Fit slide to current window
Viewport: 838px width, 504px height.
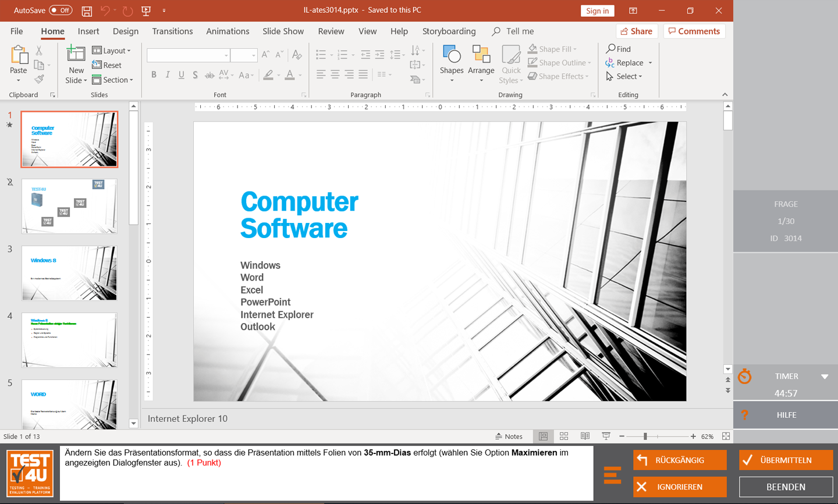[x=726, y=436]
